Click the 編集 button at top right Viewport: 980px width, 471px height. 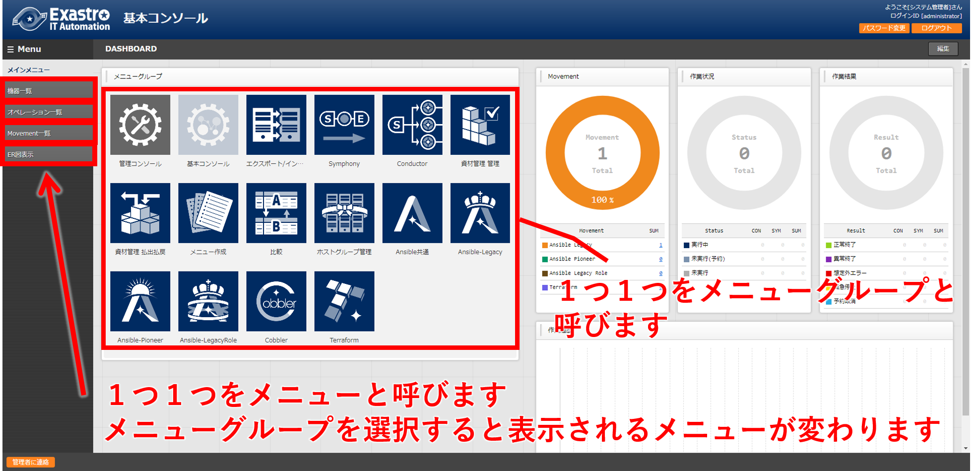942,49
